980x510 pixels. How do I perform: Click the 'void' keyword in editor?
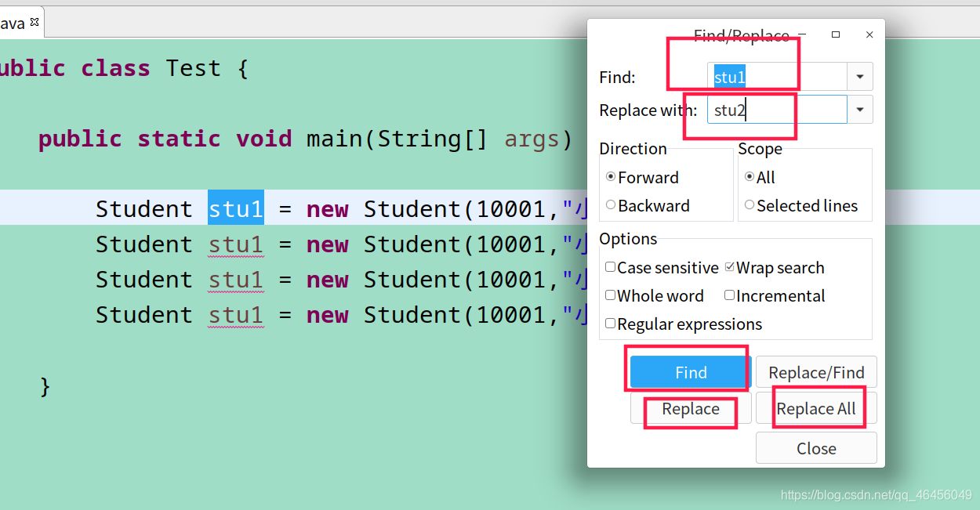tap(264, 139)
